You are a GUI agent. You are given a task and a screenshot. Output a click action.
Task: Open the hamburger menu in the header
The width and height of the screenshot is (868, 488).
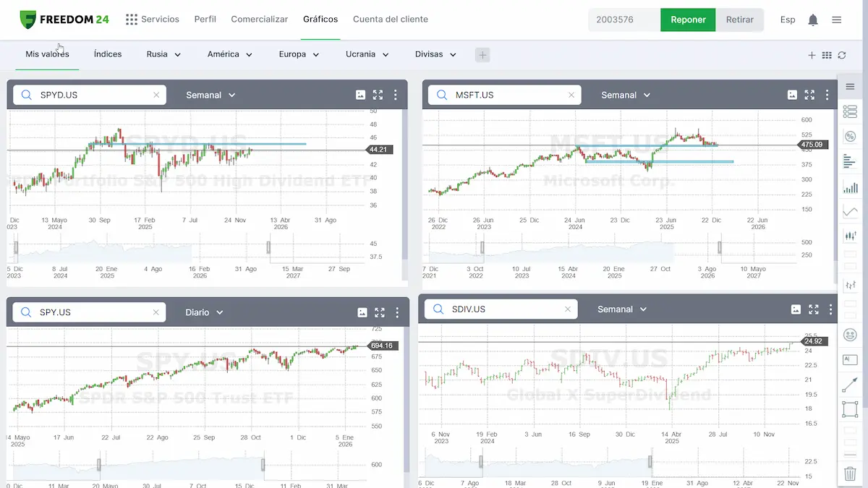coord(837,20)
